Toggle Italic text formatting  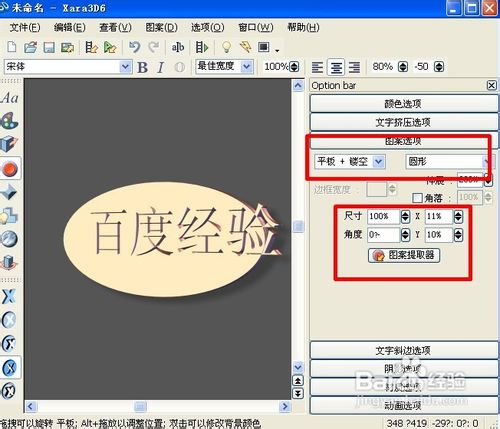pos(161,67)
